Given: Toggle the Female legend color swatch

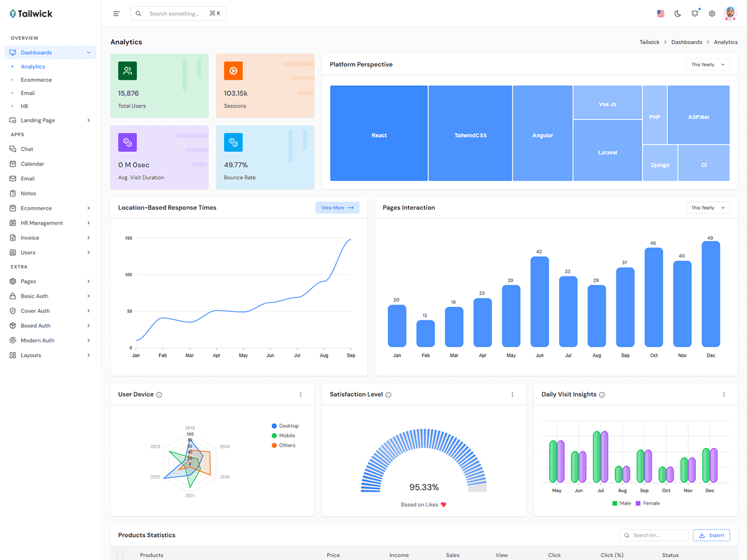Looking at the screenshot, I should pyautogui.click(x=638, y=503).
